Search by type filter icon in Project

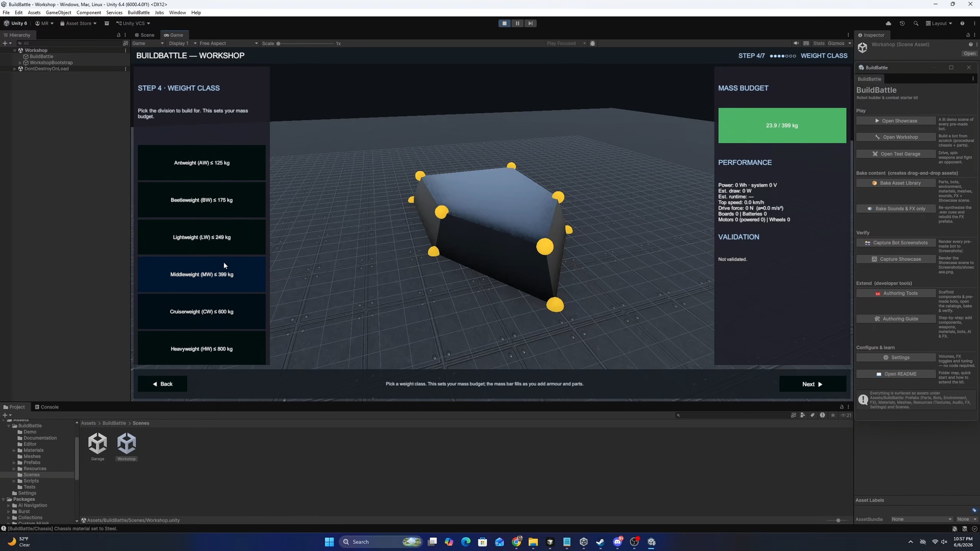click(803, 415)
